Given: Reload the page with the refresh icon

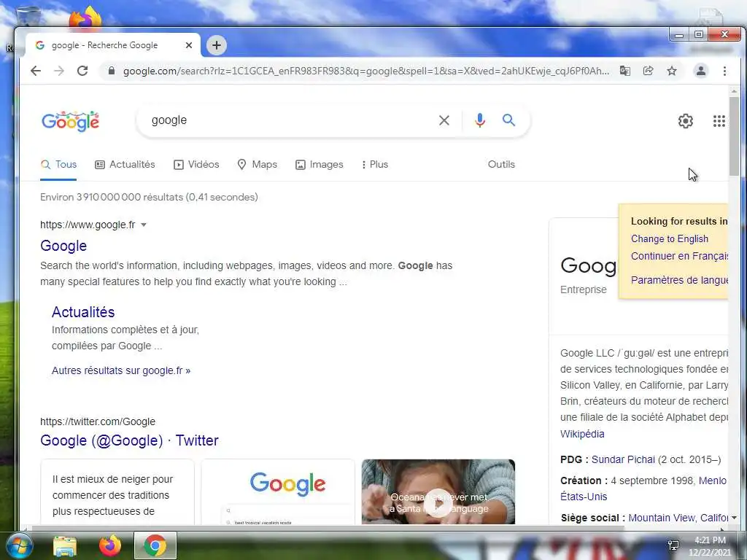Looking at the screenshot, I should click(x=82, y=71).
